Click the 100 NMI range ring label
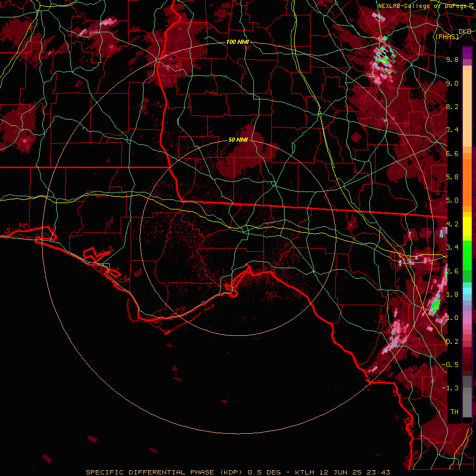The width and height of the screenshot is (476, 476). [237, 42]
